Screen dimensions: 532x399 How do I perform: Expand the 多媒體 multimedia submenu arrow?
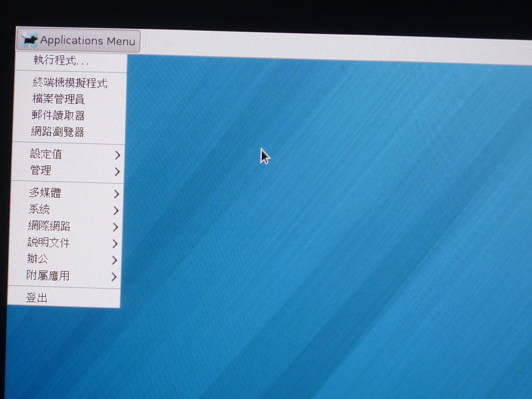[116, 194]
